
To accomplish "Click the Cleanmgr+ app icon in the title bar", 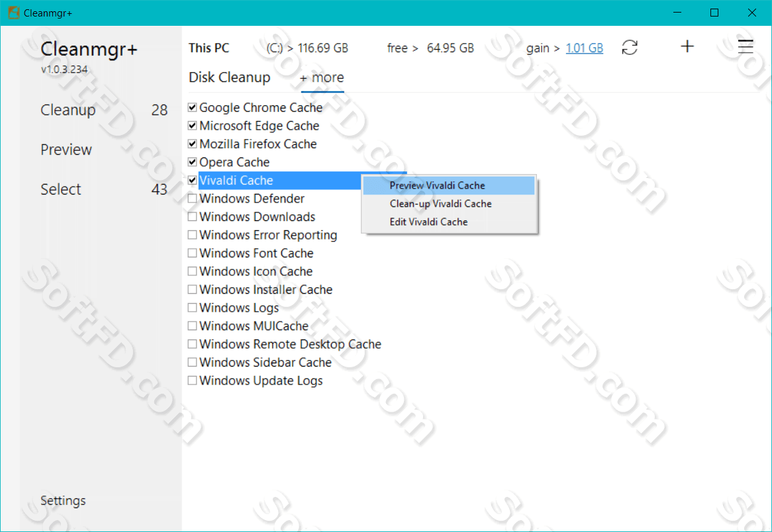I will point(14,13).
